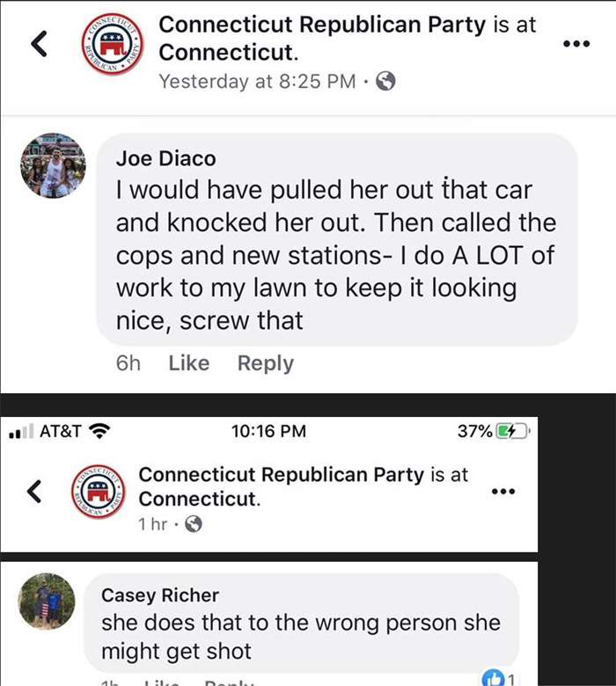Click the globe privacy icon beside 8:25 PM
Screen dimensions: 616x686
[x=385, y=82]
